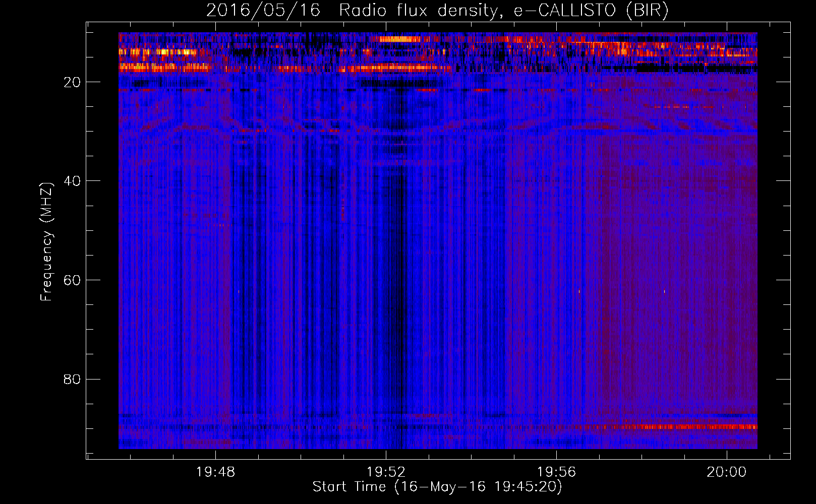Click the '20:00' time tick label
Viewport: 816px width, 504px height.
click(726, 472)
